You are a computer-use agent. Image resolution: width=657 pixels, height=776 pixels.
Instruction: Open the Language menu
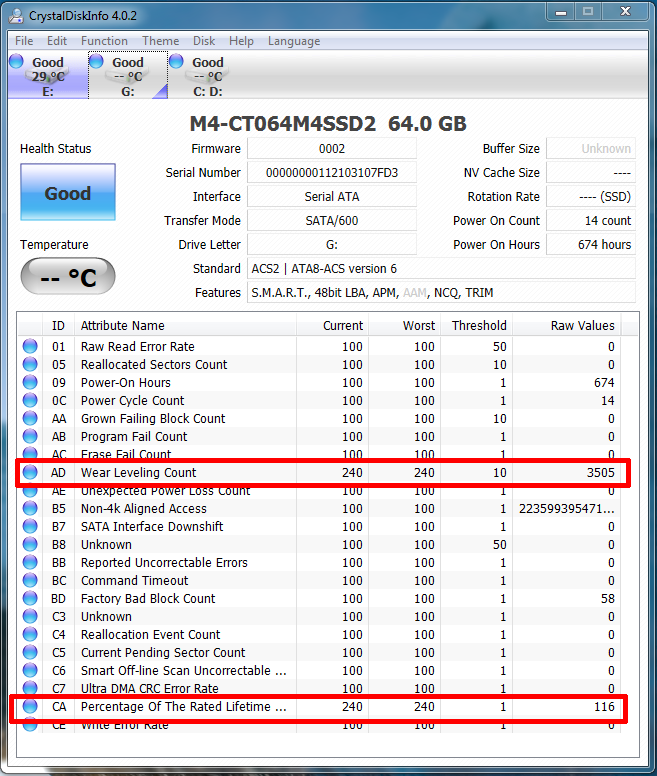294,41
